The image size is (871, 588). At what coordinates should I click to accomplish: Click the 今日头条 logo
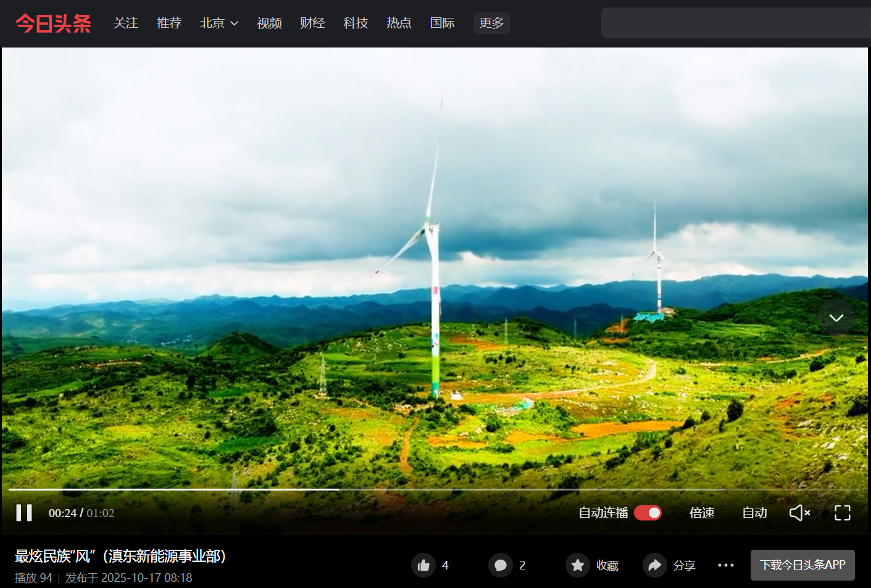coord(53,23)
